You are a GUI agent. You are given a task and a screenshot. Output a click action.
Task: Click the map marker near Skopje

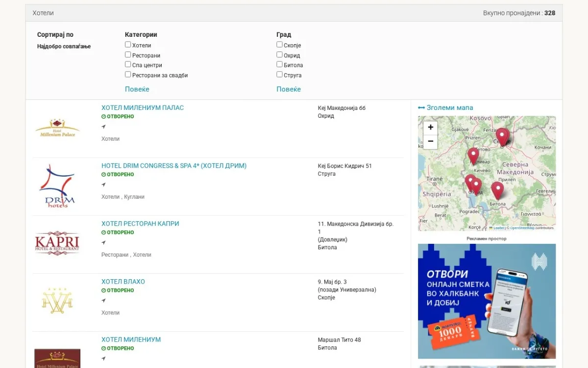point(502,137)
